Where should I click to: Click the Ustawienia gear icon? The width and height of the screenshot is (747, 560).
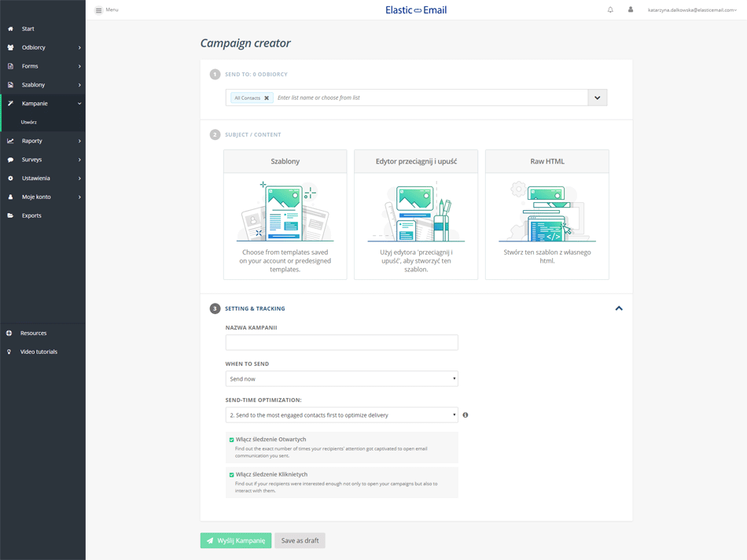pyautogui.click(x=9, y=178)
